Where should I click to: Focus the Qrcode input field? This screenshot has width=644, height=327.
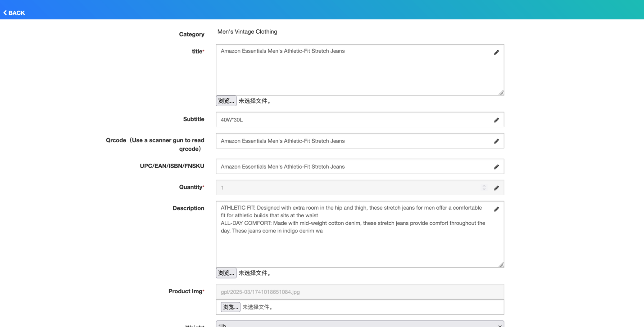[x=360, y=141]
